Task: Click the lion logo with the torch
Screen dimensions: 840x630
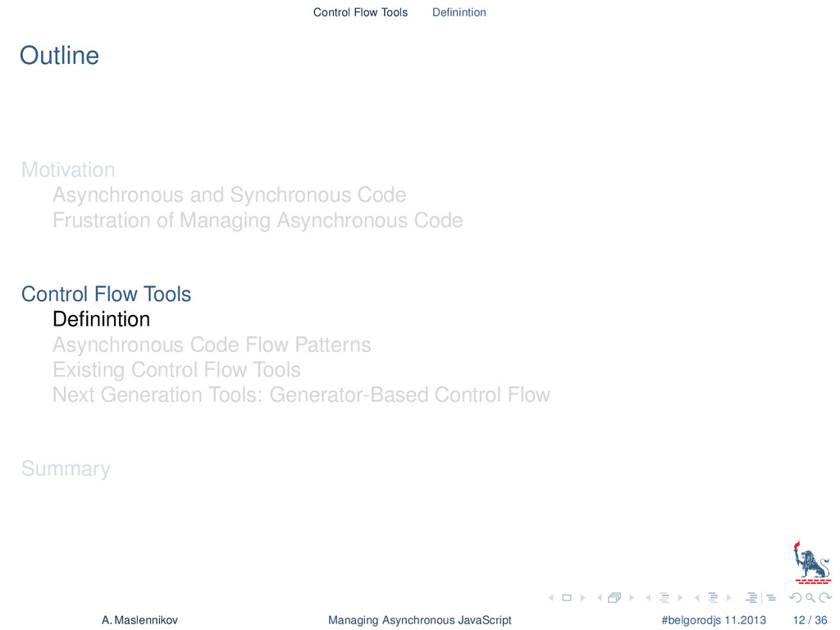Action: tap(812, 561)
